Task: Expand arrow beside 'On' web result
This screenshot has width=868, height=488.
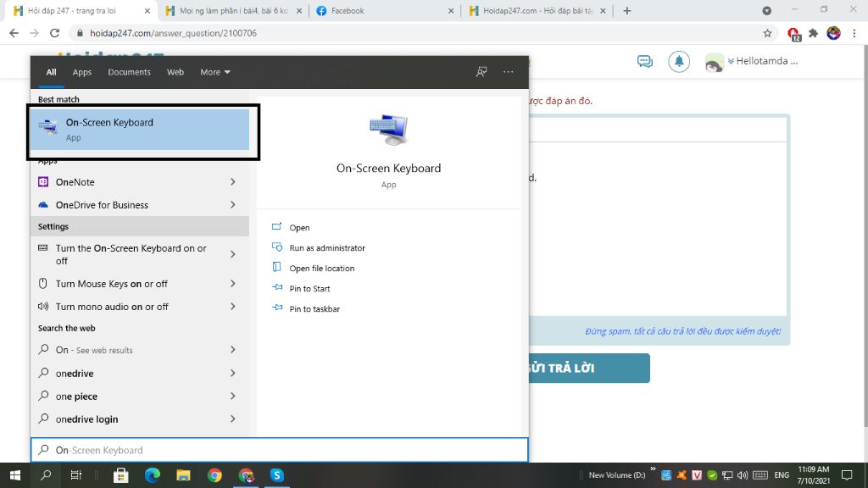Action: tap(233, 350)
